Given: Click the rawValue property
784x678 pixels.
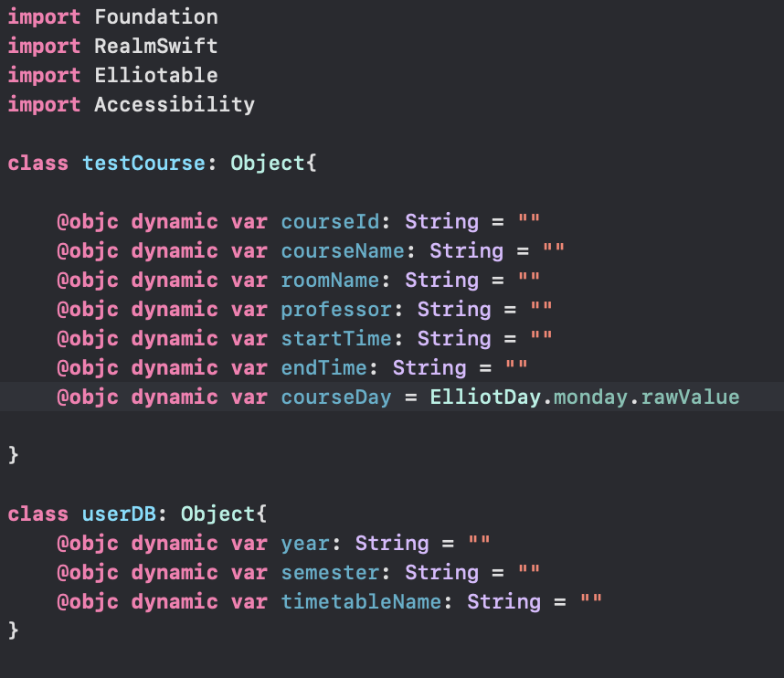Looking at the screenshot, I should 690,397.
